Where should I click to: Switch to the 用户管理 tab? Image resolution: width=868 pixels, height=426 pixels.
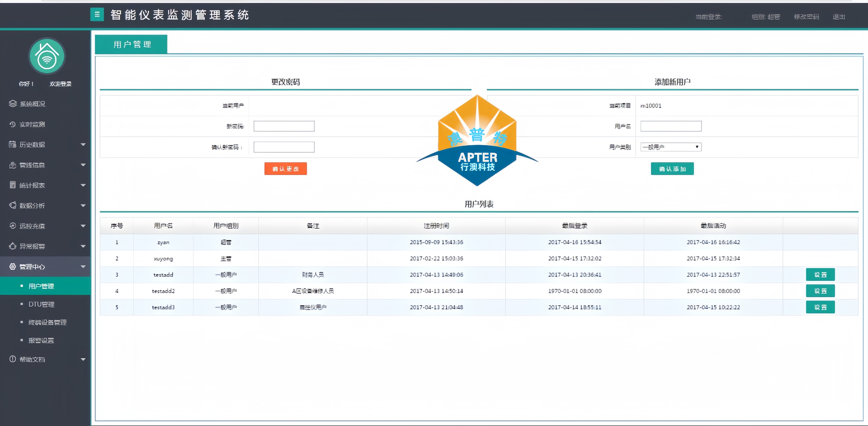(131, 44)
